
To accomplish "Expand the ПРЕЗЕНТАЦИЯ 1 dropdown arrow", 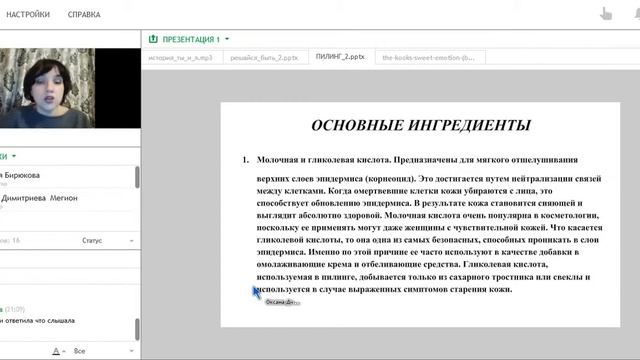I will tap(227, 39).
